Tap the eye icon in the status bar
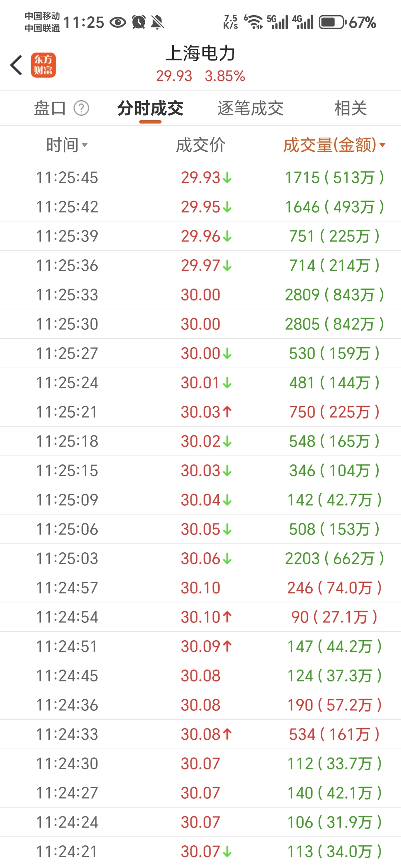The height and width of the screenshot is (868, 401). pos(118,23)
